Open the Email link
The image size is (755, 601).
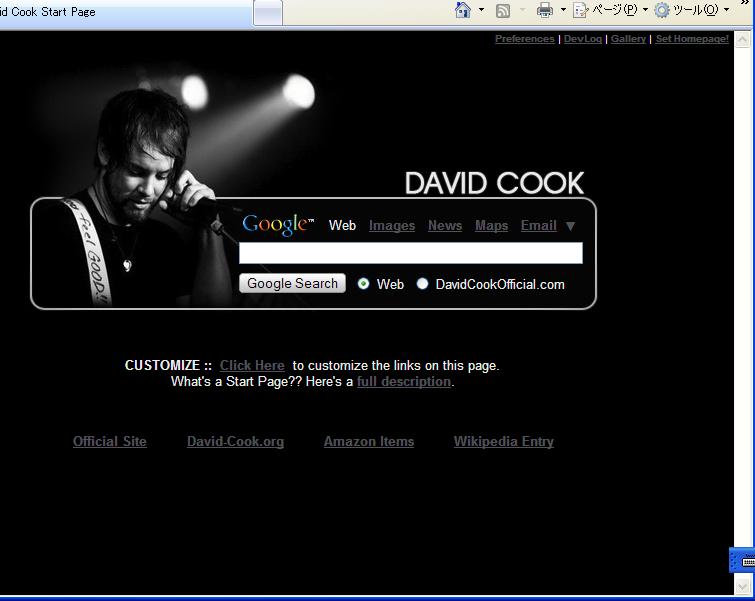538,225
